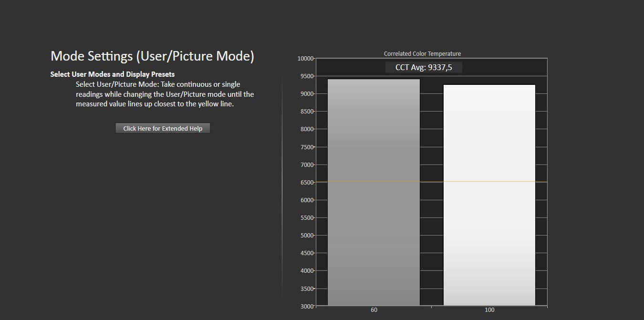Click the 3000 y-axis label
644x320 pixels.
point(306,306)
